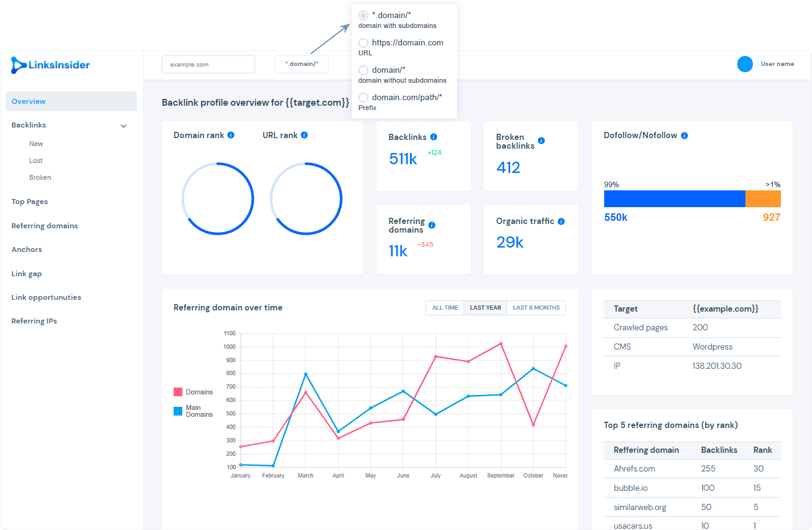Go to Top Pages section

(x=30, y=202)
